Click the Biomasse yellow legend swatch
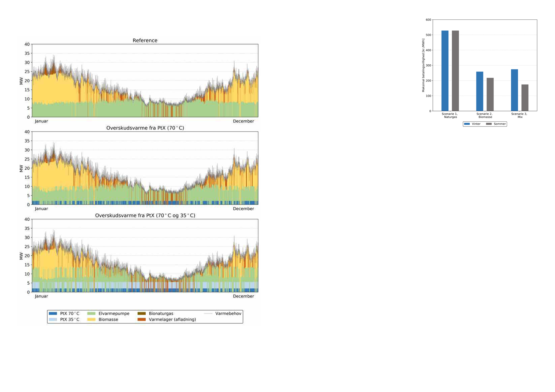The width and height of the screenshot is (555, 392). point(91,320)
